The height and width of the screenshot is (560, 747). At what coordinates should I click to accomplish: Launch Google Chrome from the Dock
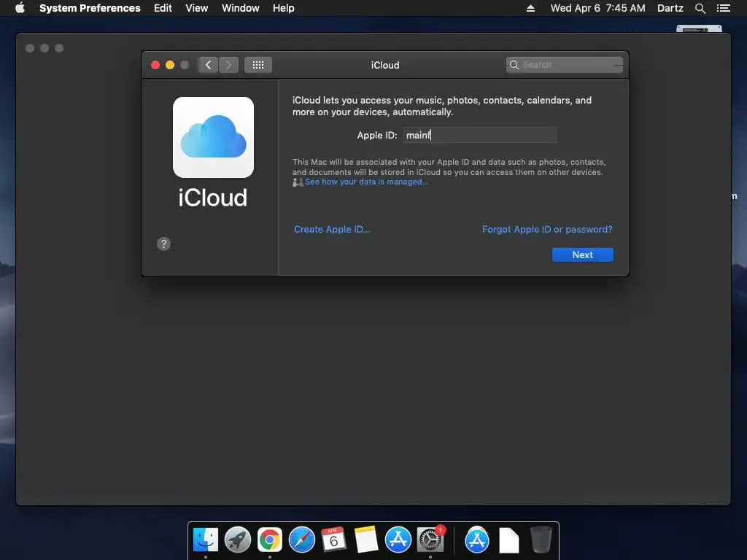pyautogui.click(x=270, y=540)
